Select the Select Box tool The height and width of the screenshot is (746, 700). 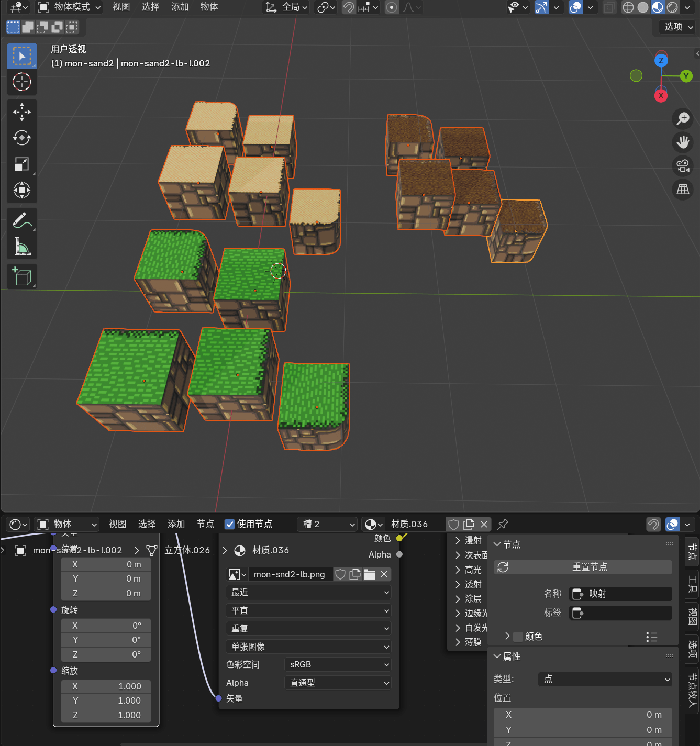(22, 56)
